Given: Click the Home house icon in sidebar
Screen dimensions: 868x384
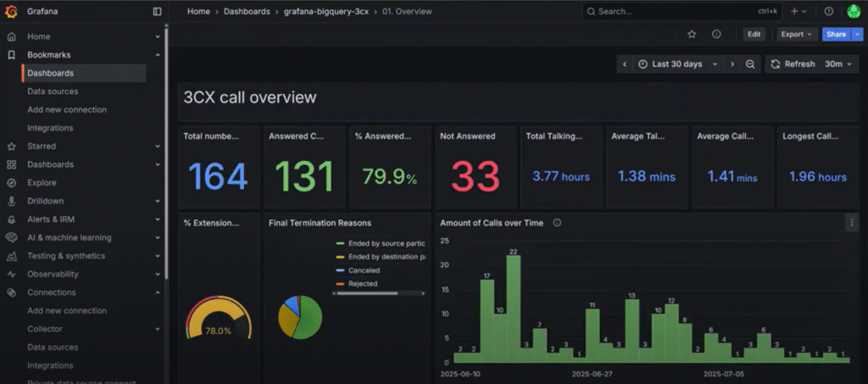Looking at the screenshot, I should click(11, 36).
